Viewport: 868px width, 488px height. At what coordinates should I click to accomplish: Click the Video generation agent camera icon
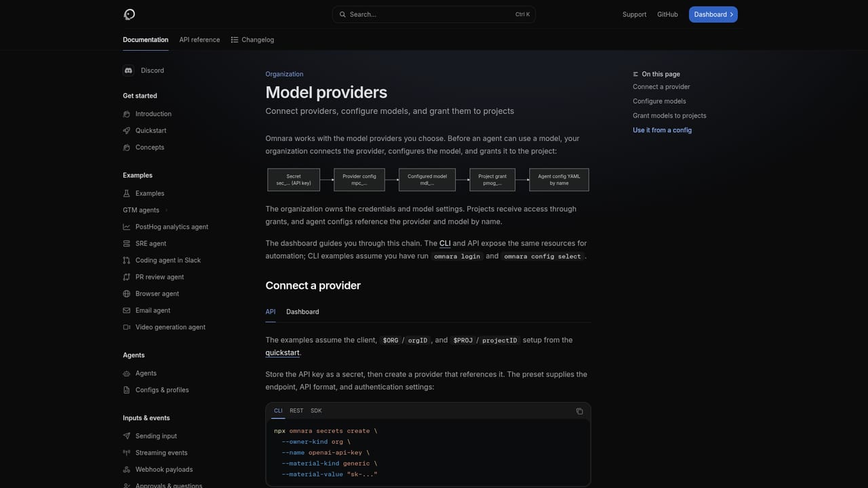[127, 327]
